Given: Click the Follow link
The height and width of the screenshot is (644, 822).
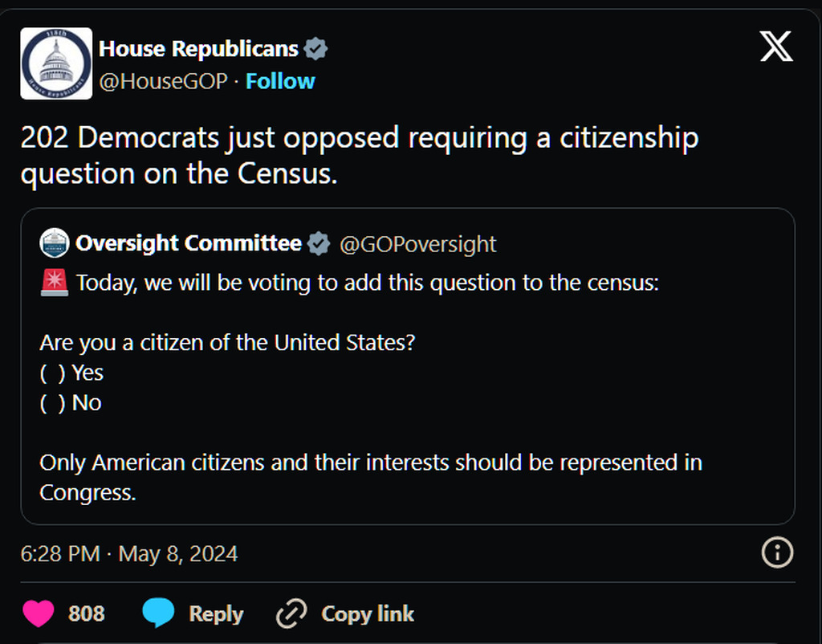Looking at the screenshot, I should click(x=280, y=81).
